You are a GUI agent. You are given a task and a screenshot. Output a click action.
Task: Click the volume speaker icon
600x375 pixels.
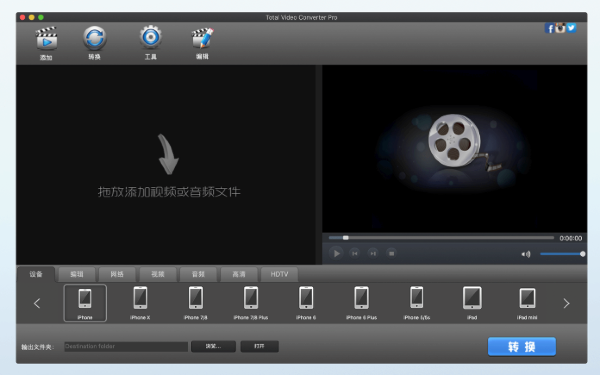point(526,254)
